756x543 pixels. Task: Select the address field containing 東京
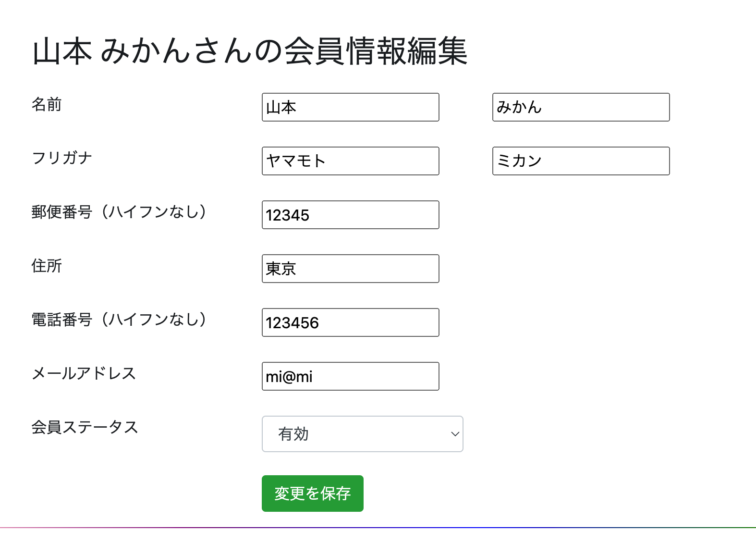coord(350,269)
